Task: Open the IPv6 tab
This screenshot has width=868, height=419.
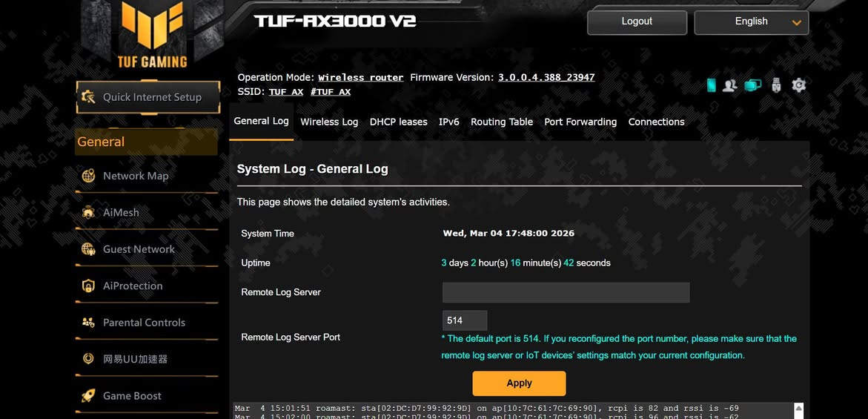Action: (x=449, y=122)
